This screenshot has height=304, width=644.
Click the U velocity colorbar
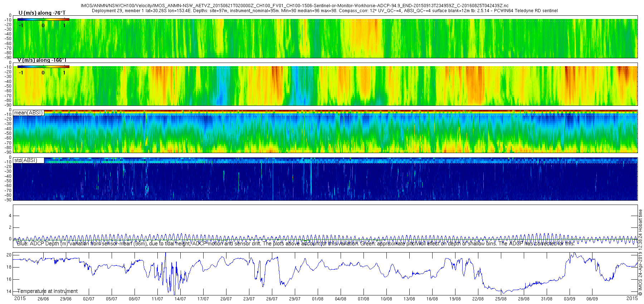pyautogui.click(x=43, y=19)
